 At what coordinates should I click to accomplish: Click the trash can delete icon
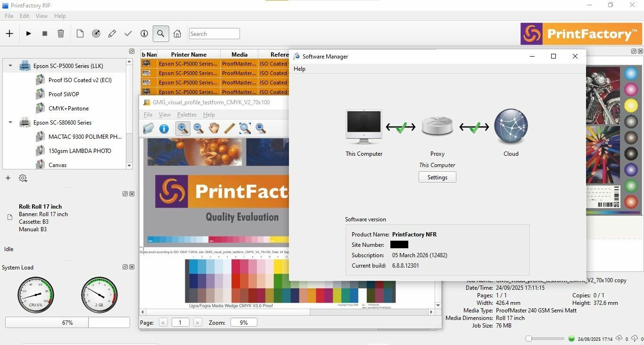click(x=61, y=34)
